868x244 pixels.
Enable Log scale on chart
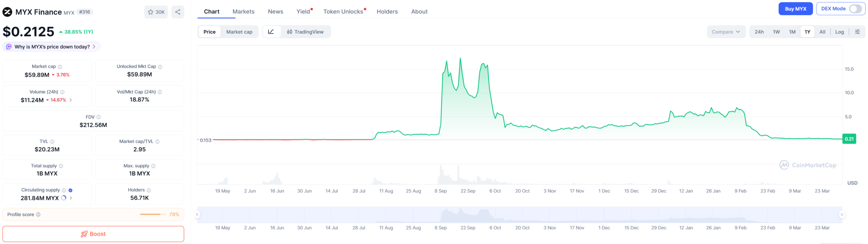tap(839, 32)
